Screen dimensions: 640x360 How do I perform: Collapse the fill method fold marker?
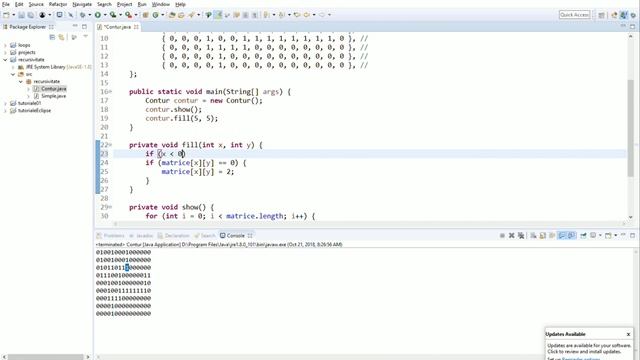tap(110, 145)
